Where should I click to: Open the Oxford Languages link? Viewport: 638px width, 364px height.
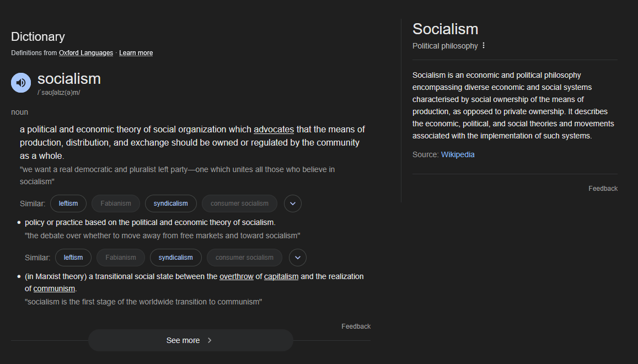(x=86, y=53)
